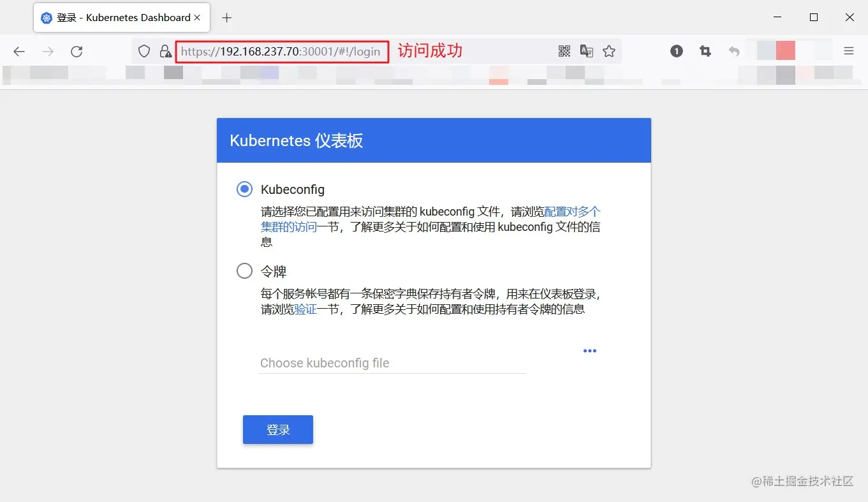The width and height of the screenshot is (868, 502).
Task: Open the browser hamburger menu
Action: coord(849,52)
